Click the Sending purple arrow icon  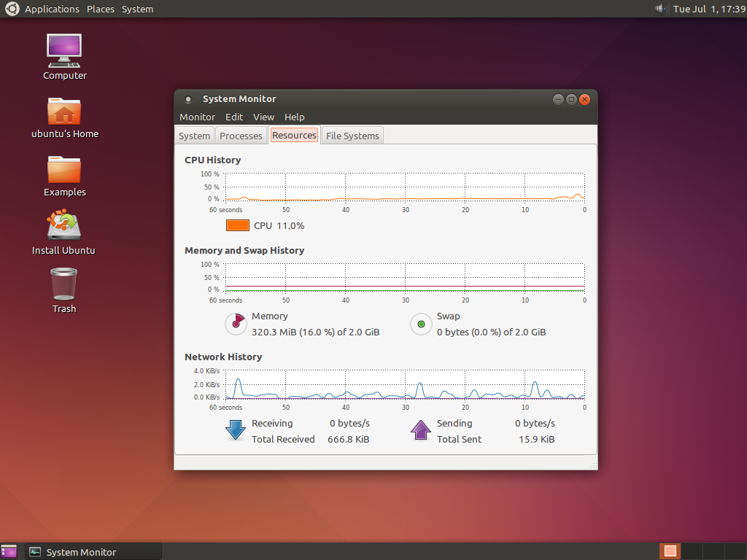coord(421,429)
